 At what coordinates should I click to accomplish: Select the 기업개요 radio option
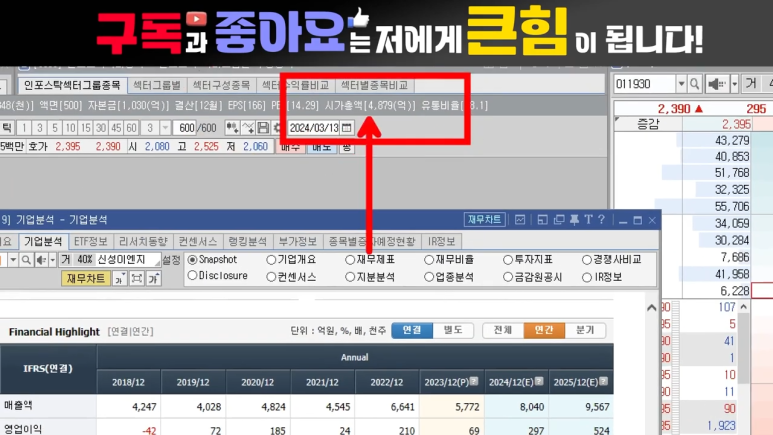271,259
